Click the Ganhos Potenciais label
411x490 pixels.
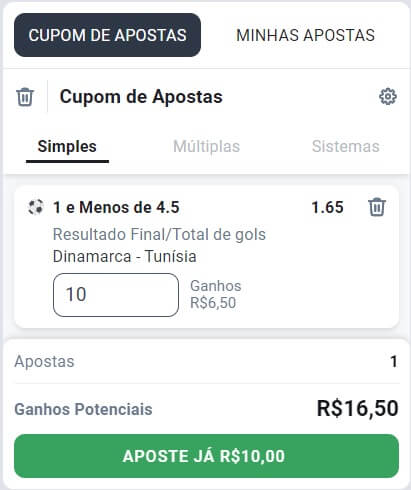pyautogui.click(x=83, y=409)
